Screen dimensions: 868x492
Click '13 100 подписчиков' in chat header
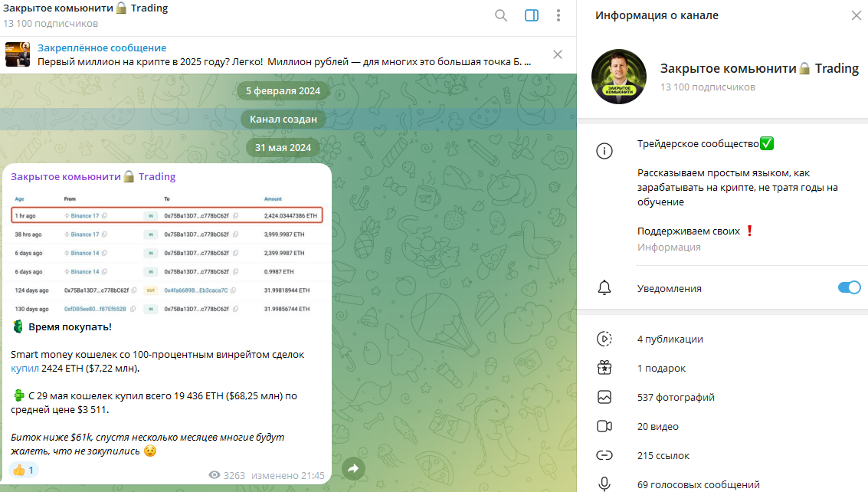point(51,23)
